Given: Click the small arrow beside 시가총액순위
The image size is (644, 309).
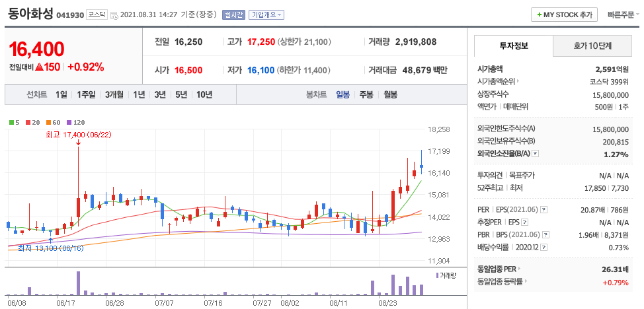Looking at the screenshot, I should point(518,81).
